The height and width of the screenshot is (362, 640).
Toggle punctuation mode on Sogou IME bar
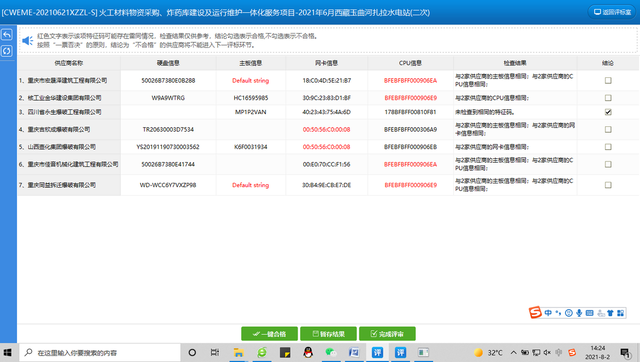(558, 313)
